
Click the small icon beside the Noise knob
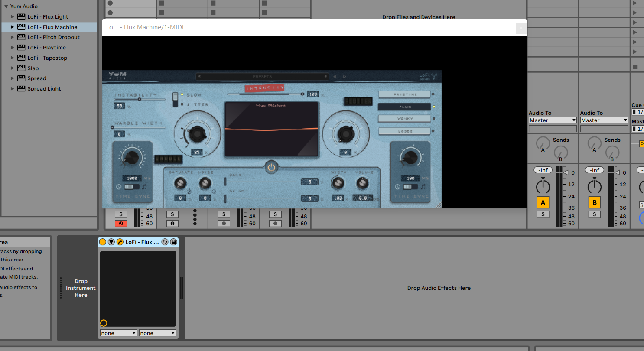[x=214, y=191]
